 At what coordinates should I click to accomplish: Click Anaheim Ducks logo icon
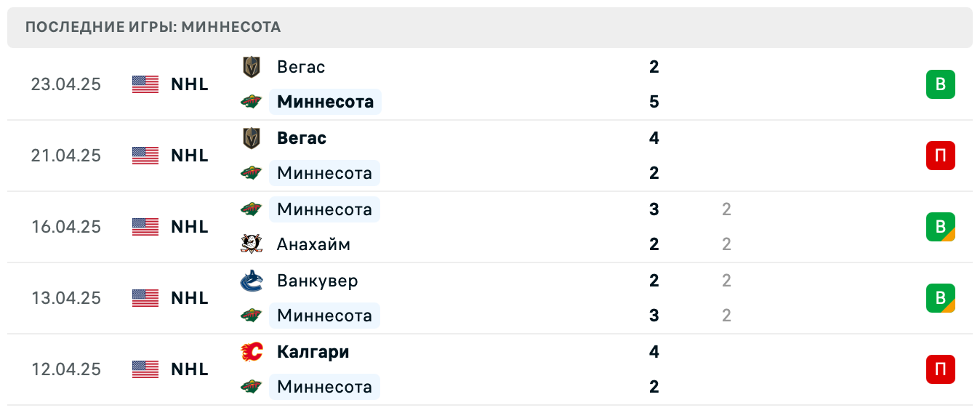[x=251, y=244]
